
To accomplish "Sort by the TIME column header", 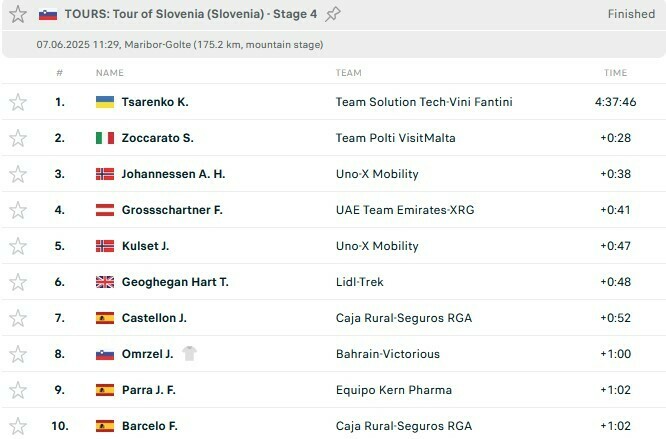I will (x=616, y=73).
